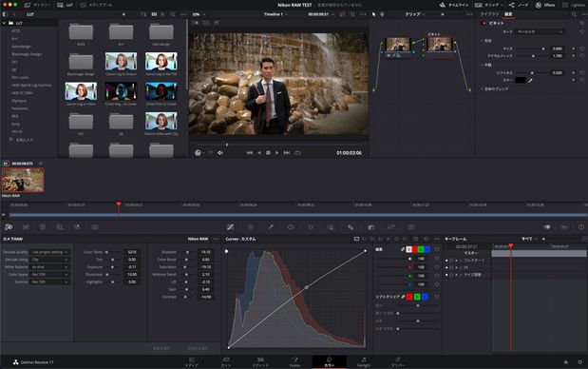Click the Color Temp value field

point(132,252)
